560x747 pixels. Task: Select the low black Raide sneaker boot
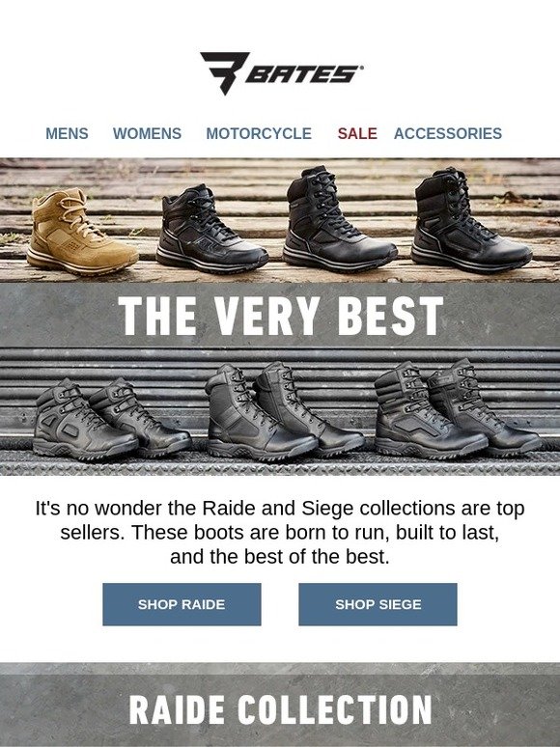(211, 229)
